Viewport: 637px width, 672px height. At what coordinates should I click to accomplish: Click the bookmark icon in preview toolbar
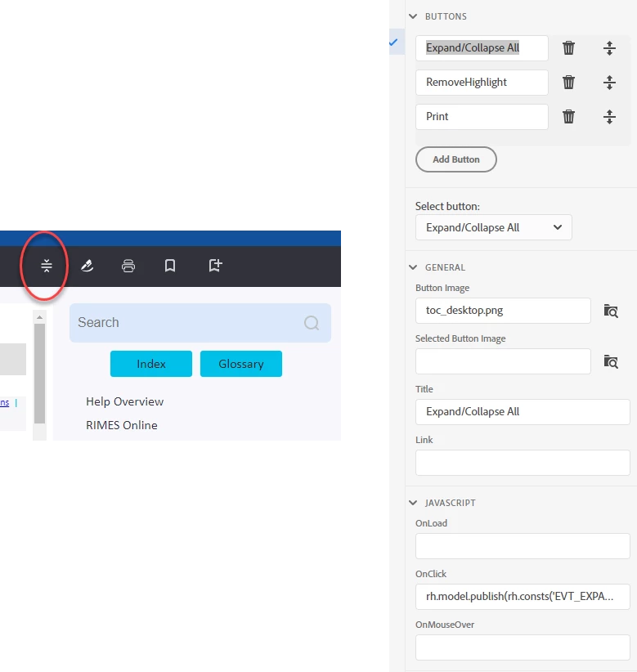170,266
